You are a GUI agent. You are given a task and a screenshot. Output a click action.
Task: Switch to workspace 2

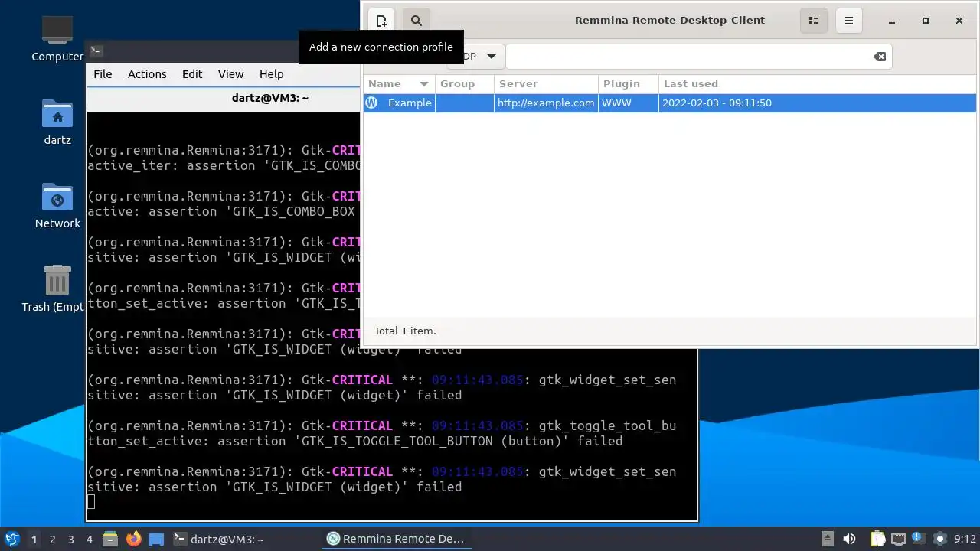point(52,539)
